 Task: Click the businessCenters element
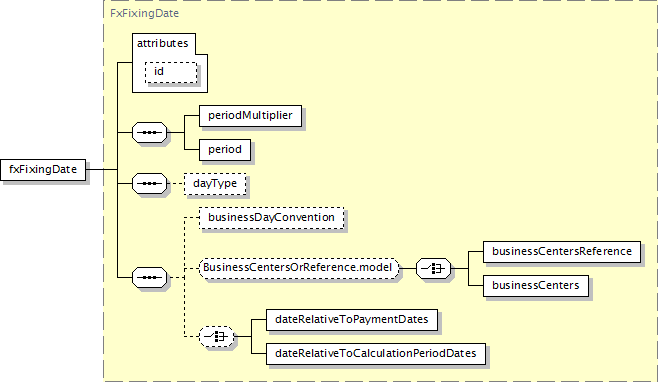pyautogui.click(x=536, y=286)
